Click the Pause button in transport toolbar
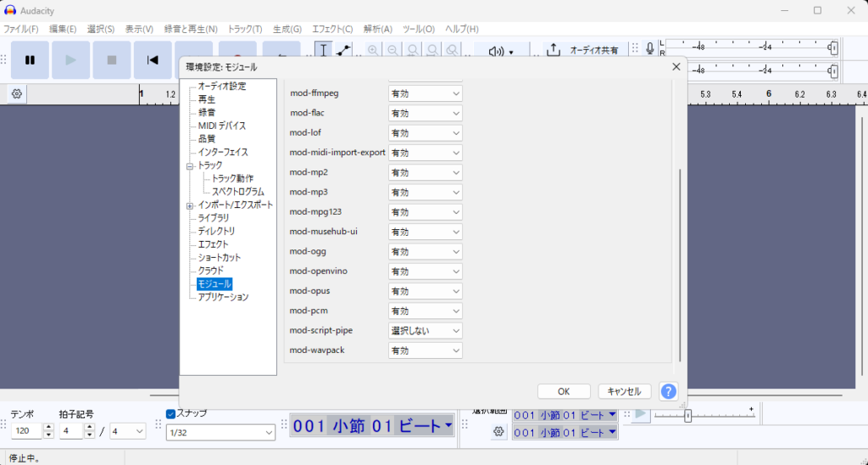 31,59
